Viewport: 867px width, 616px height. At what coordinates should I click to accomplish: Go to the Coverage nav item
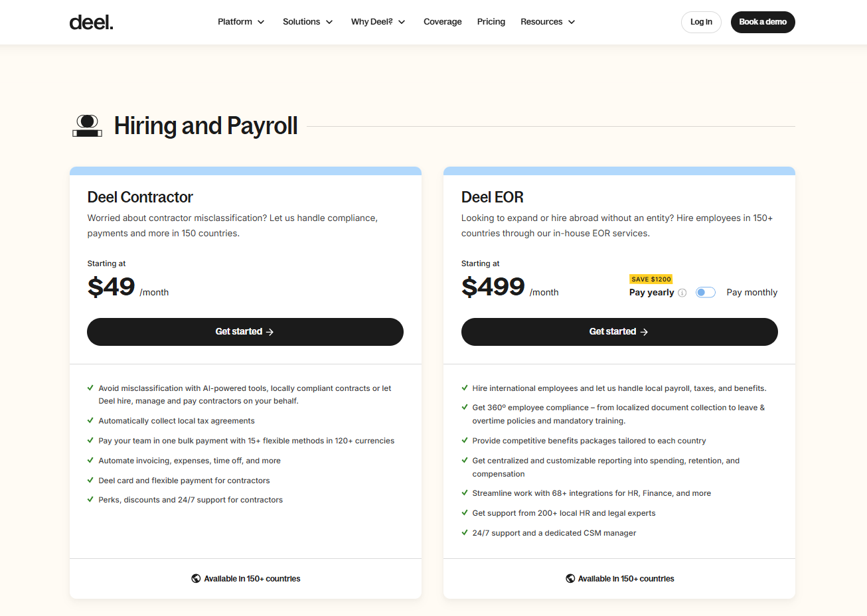tap(443, 22)
